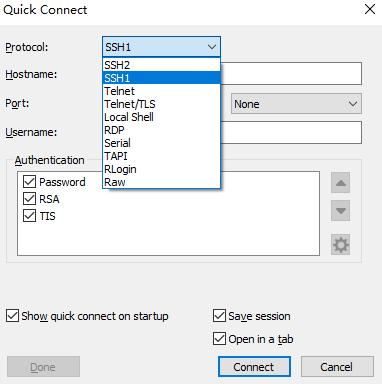Click the Connect button
382x384 pixels.
pos(254,367)
